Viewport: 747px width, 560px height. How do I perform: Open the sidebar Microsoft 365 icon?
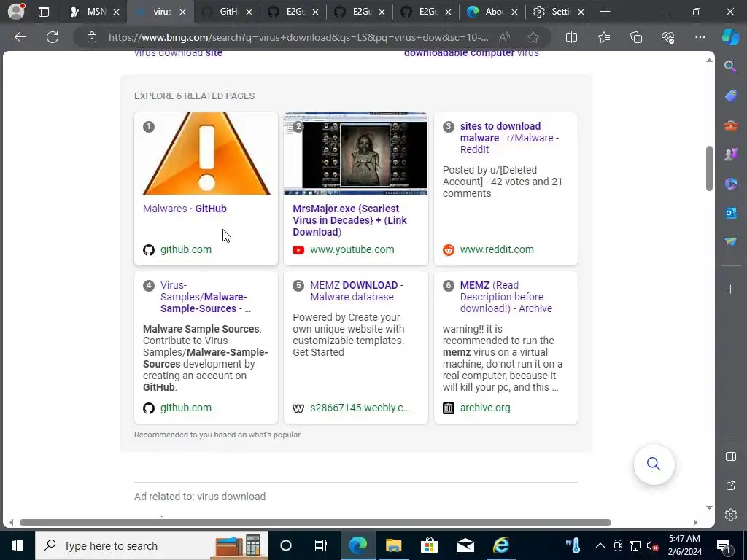tap(730, 184)
